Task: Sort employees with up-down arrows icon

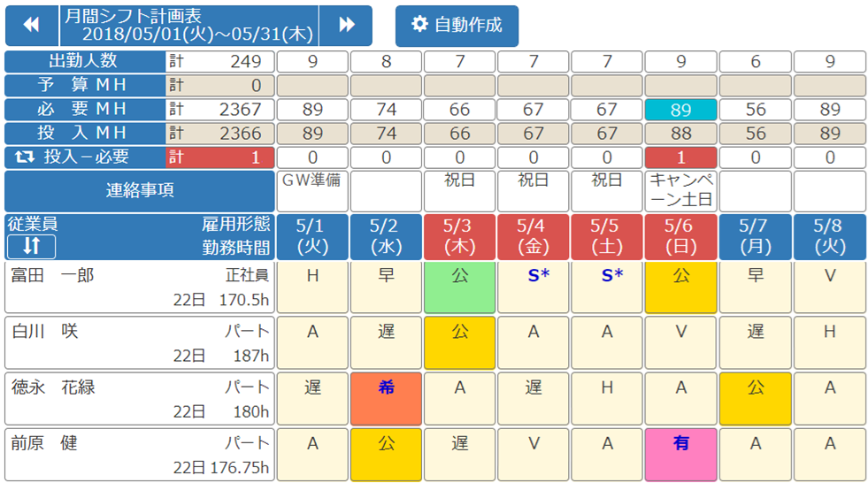Action: (31, 246)
